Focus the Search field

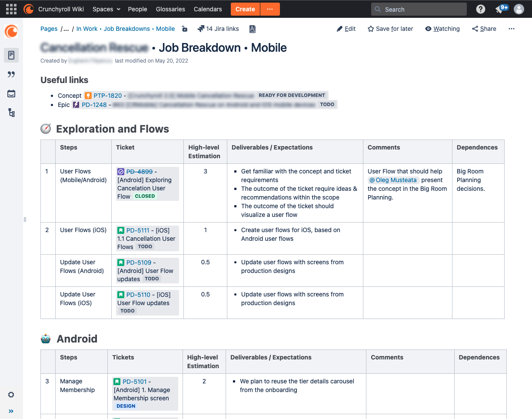click(x=419, y=9)
